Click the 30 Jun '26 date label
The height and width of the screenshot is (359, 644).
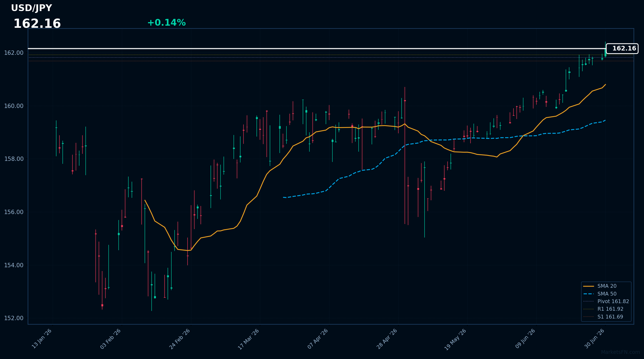pos(594,339)
